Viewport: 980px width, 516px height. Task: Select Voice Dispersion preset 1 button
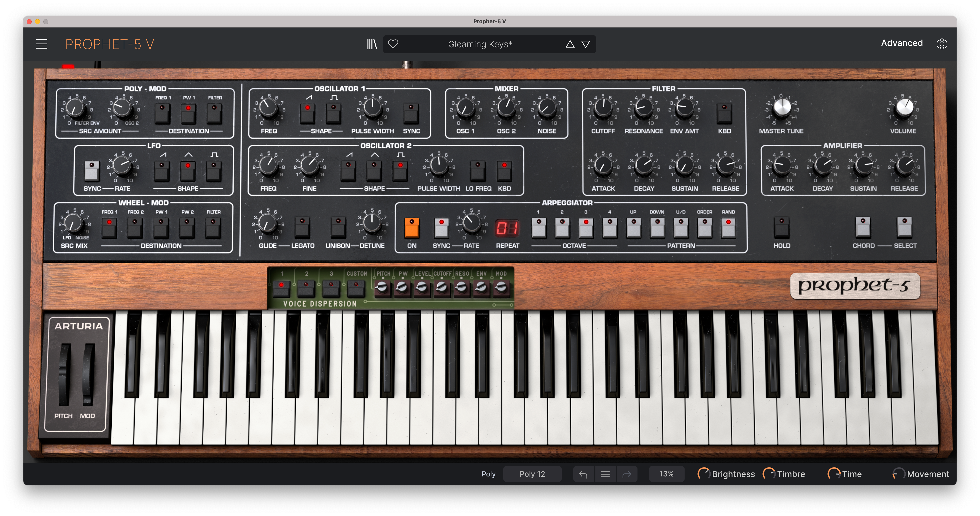281,289
